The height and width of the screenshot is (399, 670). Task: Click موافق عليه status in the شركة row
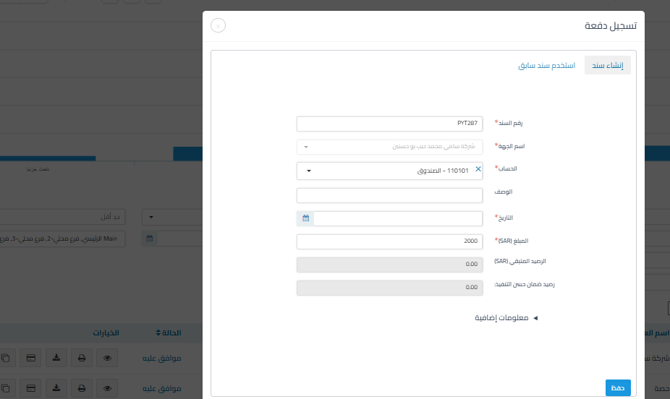162,358
